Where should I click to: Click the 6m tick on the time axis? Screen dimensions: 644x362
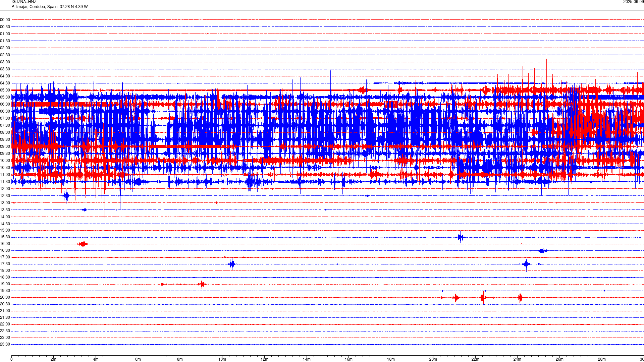[138, 359]
